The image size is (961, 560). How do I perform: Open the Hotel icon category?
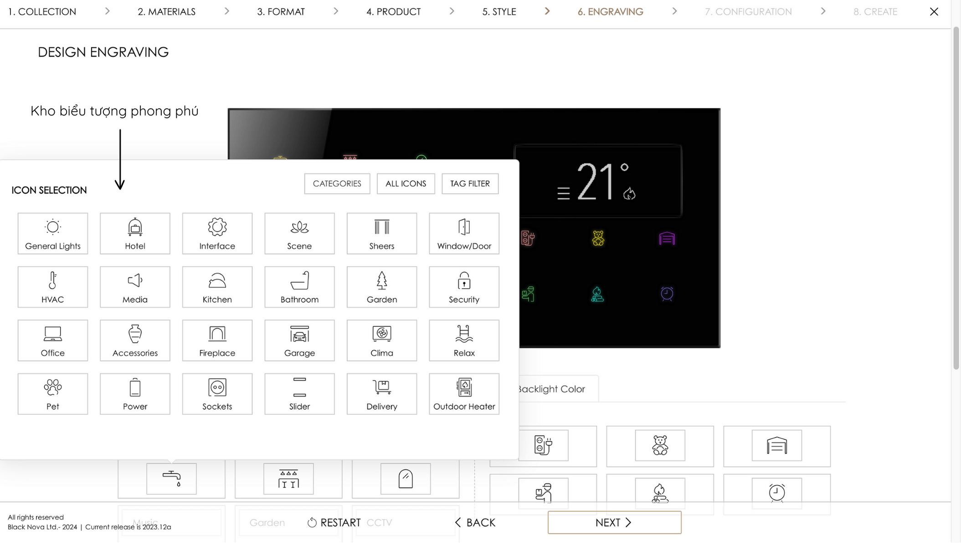(x=135, y=234)
